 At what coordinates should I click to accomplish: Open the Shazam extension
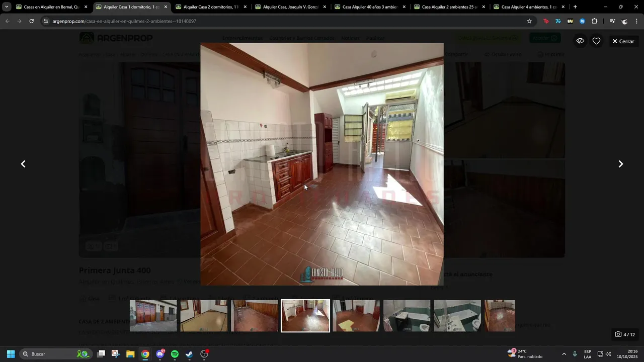click(x=582, y=21)
